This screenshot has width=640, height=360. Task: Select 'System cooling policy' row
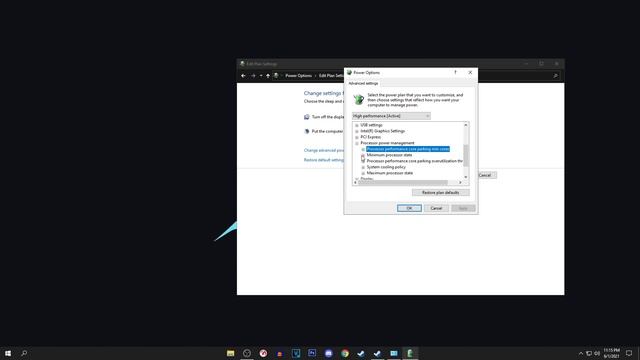click(386, 167)
